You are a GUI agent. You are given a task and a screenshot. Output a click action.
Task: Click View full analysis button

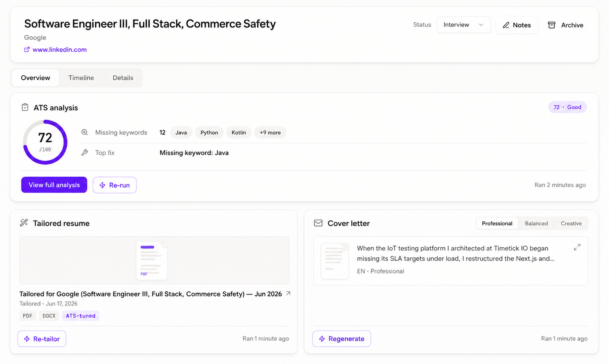point(54,185)
